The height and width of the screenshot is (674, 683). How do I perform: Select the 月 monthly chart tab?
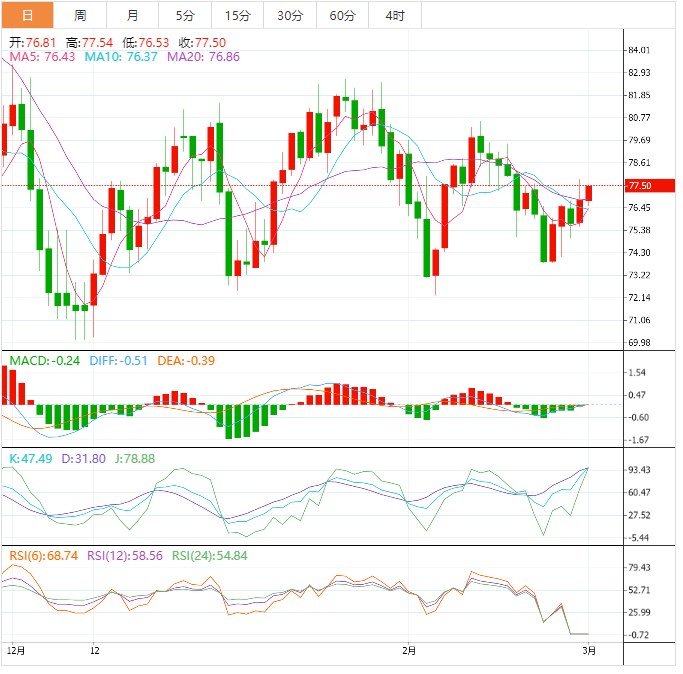tap(133, 15)
